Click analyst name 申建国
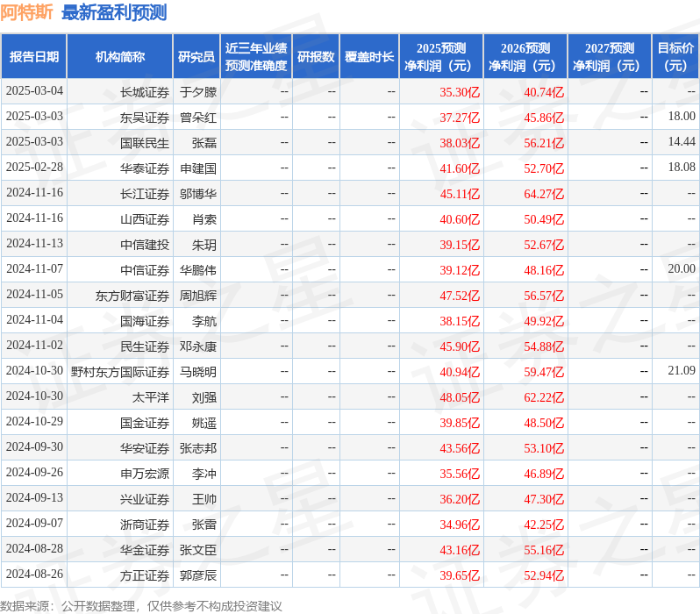 click(198, 168)
